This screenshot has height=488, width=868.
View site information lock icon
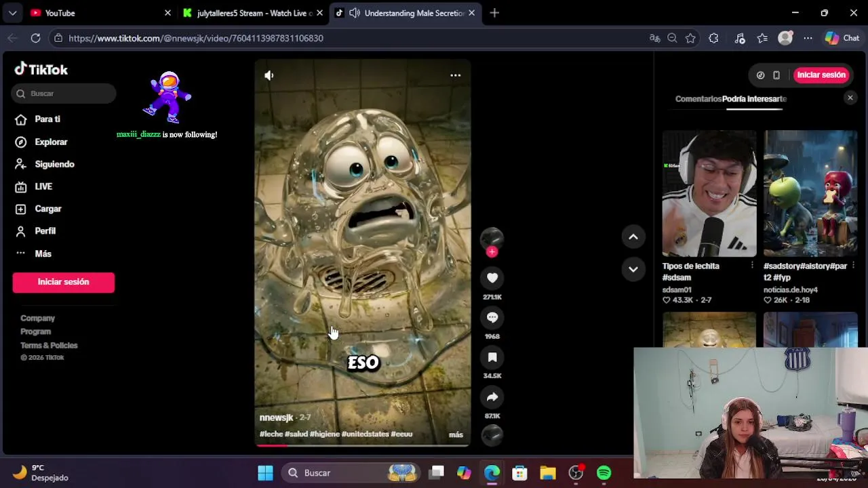pyautogui.click(x=58, y=39)
